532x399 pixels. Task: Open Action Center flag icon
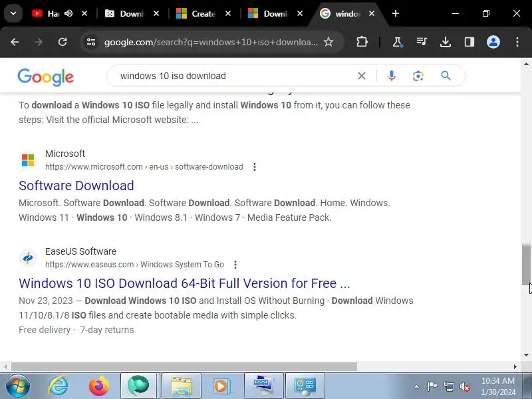432,386
